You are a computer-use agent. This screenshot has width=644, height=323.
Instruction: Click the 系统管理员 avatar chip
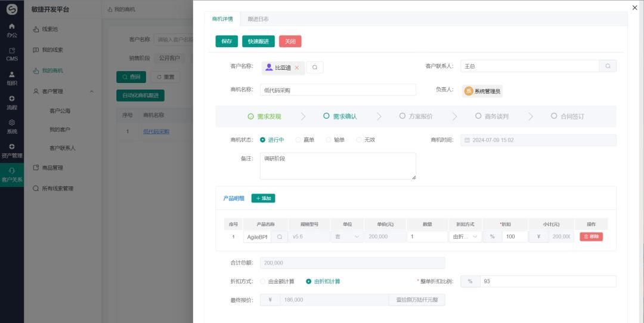482,91
